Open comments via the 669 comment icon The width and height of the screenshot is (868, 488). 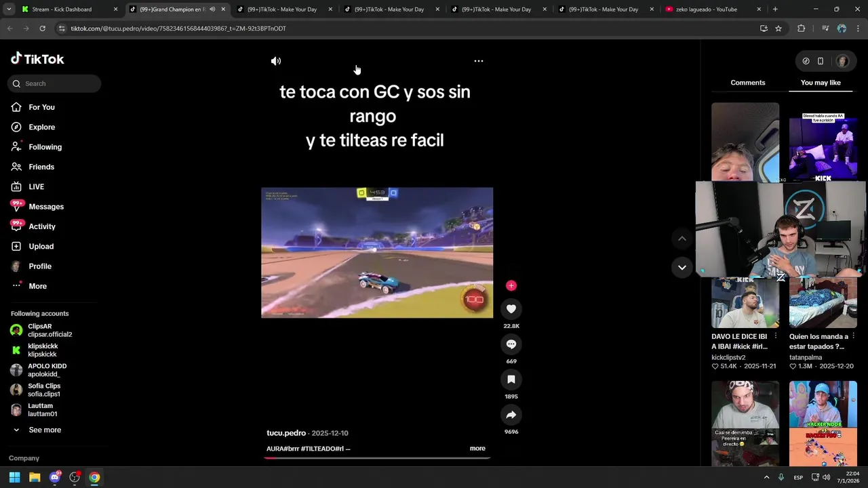pos(511,344)
